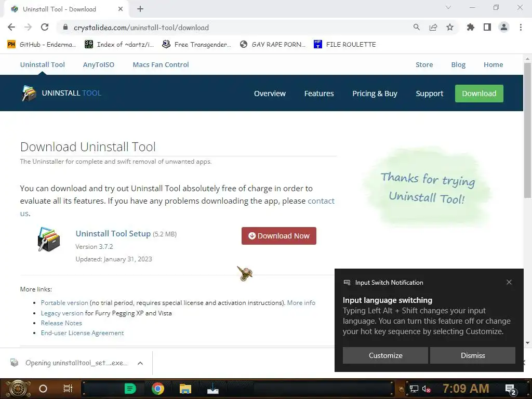The image size is (532, 399).
Task: Open the green notes app on taskbar
Action: (130, 389)
